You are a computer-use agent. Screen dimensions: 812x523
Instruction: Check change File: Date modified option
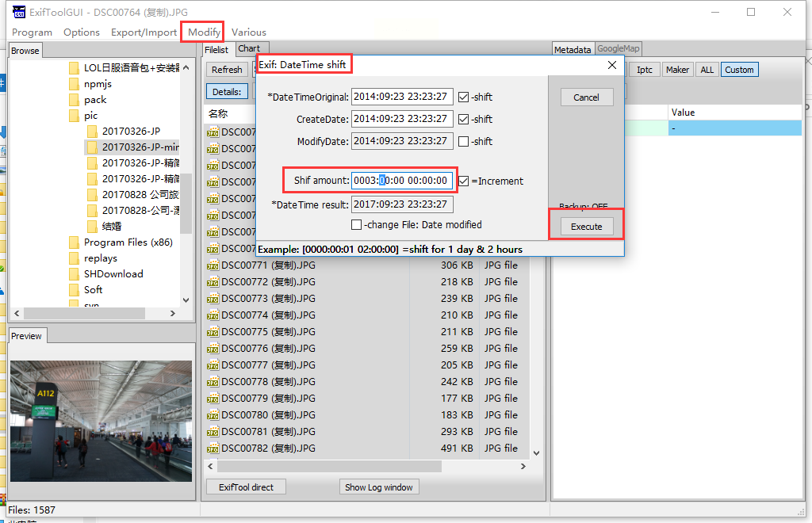coord(356,225)
